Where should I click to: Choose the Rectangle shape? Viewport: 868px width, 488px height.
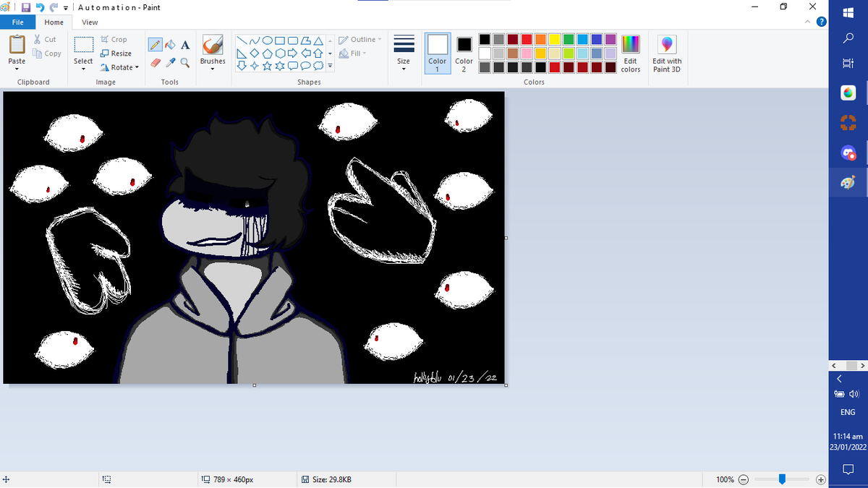pyautogui.click(x=280, y=40)
